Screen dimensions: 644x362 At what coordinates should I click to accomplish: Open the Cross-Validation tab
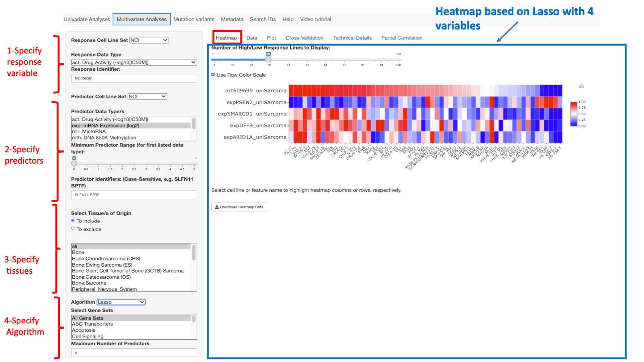(x=305, y=37)
